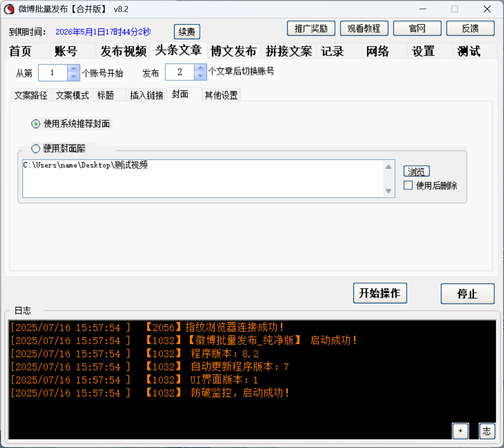Screen dimensions: 504x448
Task: Decrease starting account number spinner
Action: tap(74, 76)
